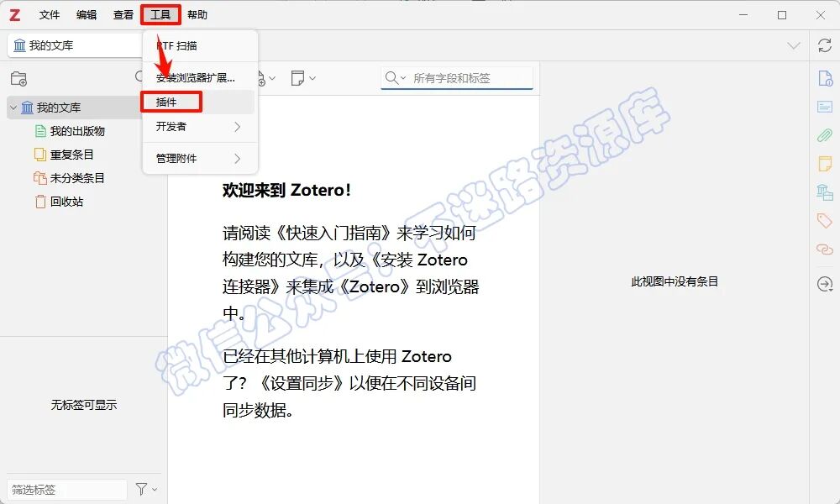Focus the 所有字段和标签 search field
Screen dimensions: 840x504
tap(456, 78)
